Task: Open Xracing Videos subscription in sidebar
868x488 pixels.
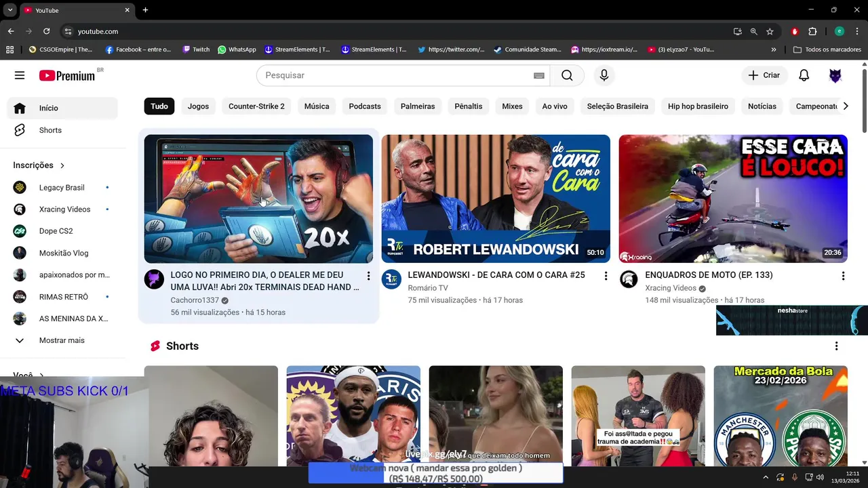Action: point(62,209)
